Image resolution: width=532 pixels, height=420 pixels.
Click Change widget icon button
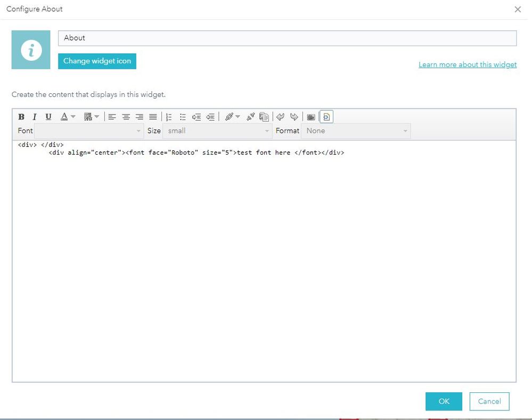(97, 61)
